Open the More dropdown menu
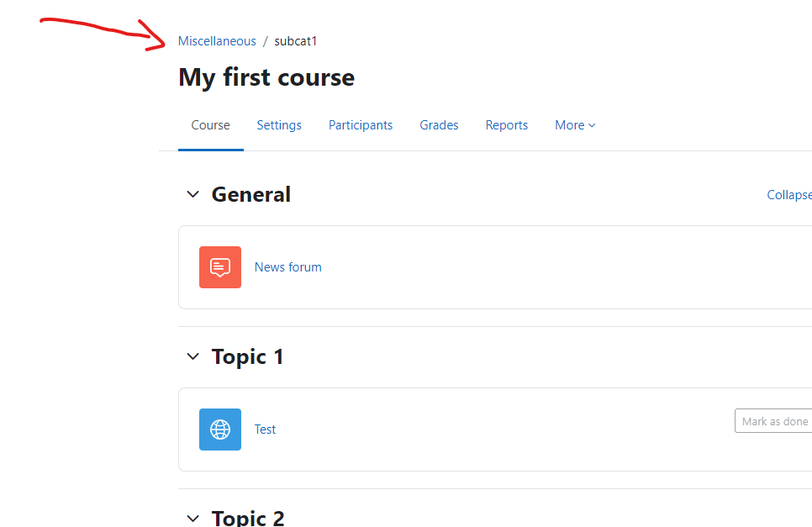 point(575,125)
